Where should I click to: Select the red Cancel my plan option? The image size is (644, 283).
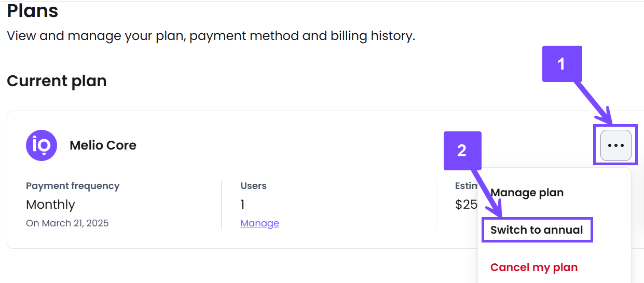[x=534, y=267]
